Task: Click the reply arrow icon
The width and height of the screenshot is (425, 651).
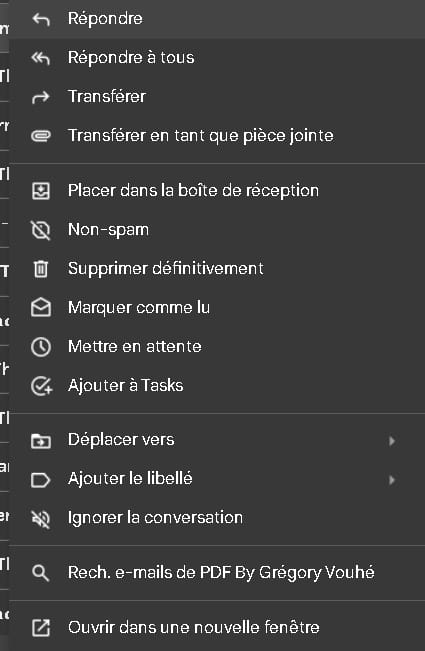Action: click(41, 19)
